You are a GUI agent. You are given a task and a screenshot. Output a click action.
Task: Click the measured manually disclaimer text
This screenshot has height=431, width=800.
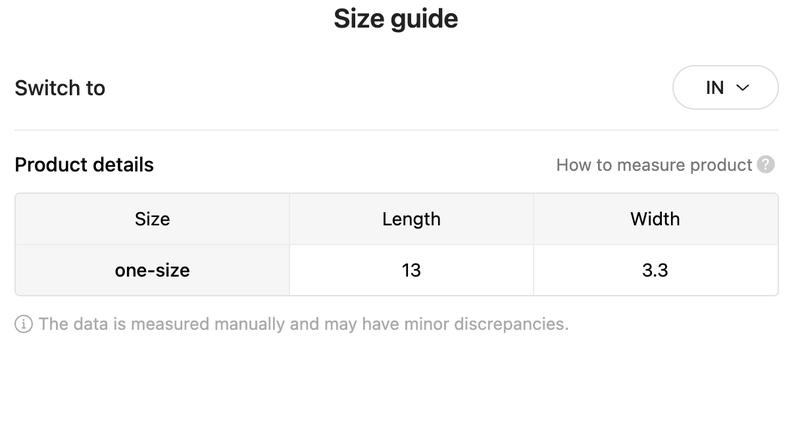pyautogui.click(x=304, y=324)
